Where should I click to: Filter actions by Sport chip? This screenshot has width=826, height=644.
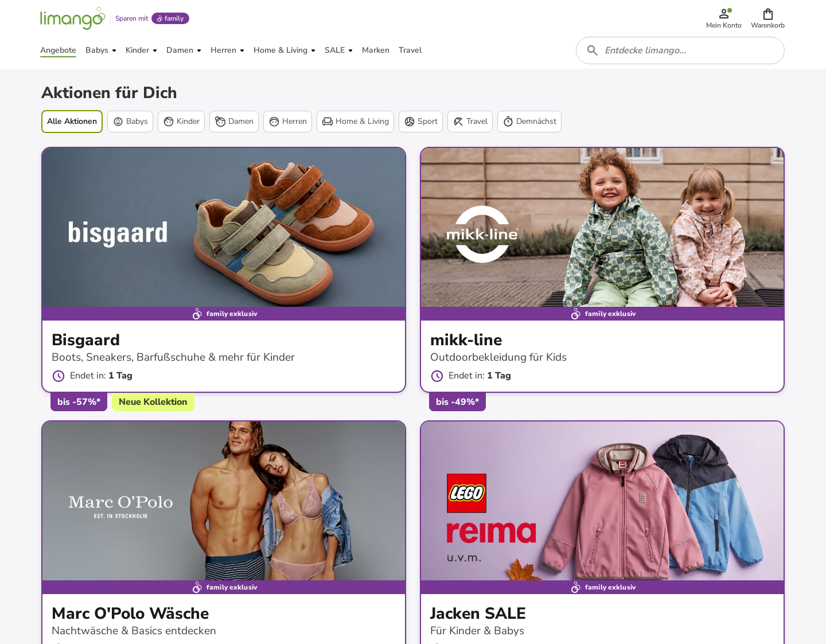[x=420, y=122]
